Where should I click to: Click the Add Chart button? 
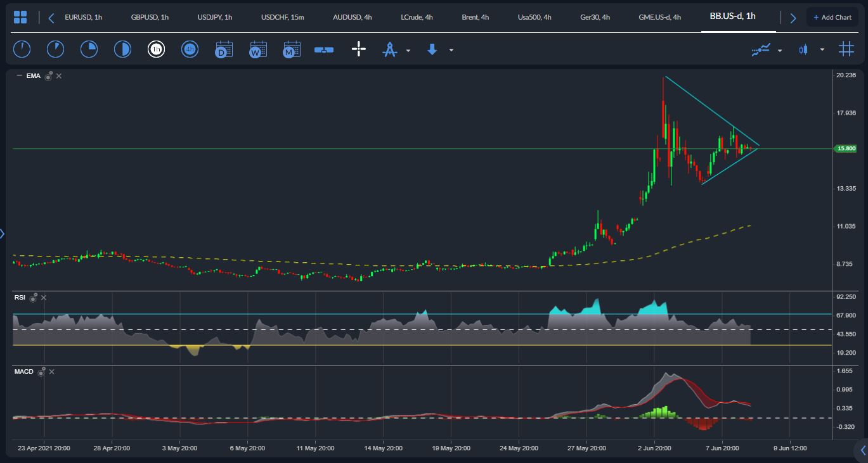pos(832,17)
